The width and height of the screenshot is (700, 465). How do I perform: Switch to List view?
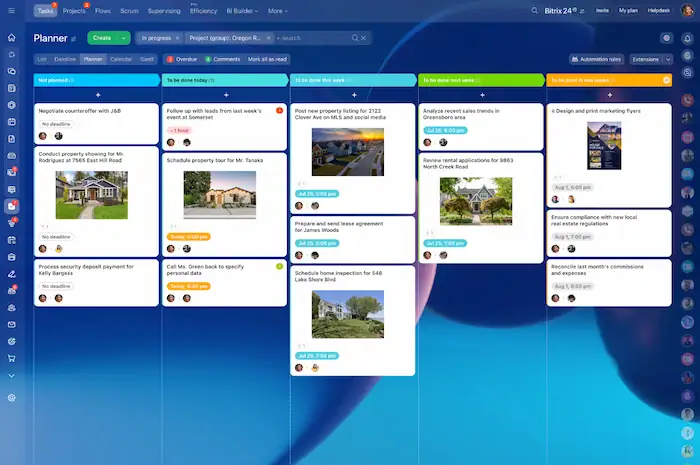point(42,59)
